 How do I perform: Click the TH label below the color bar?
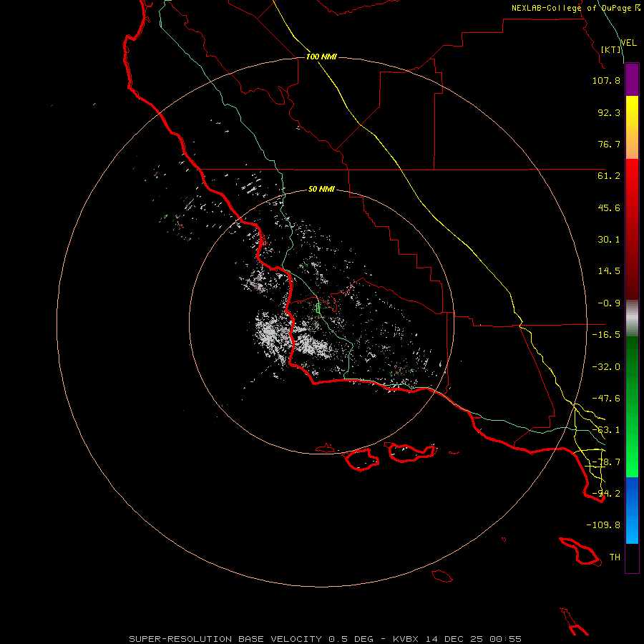(615, 557)
